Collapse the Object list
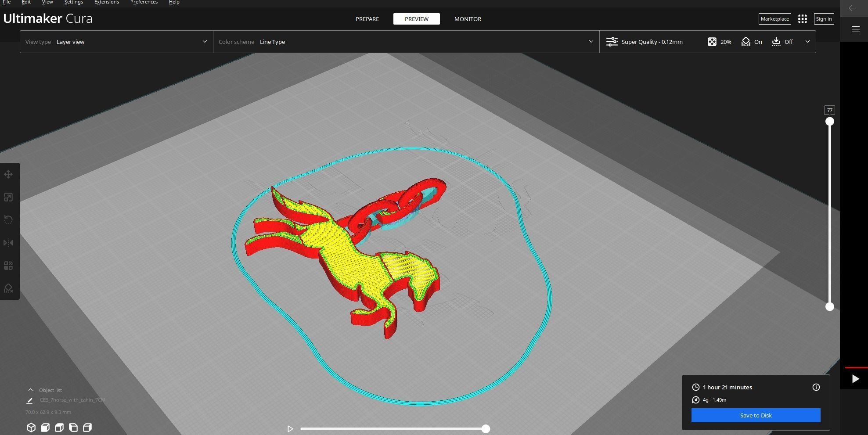Image resolution: width=868 pixels, height=435 pixels. (30, 390)
